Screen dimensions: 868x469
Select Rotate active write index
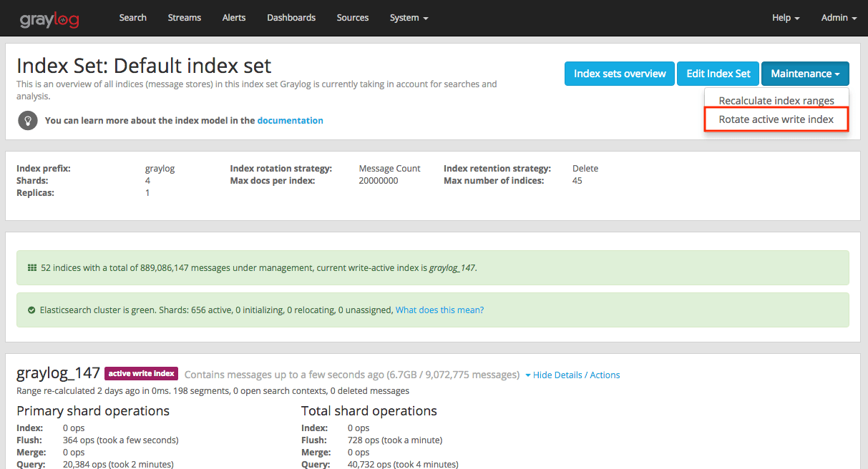pyautogui.click(x=776, y=119)
